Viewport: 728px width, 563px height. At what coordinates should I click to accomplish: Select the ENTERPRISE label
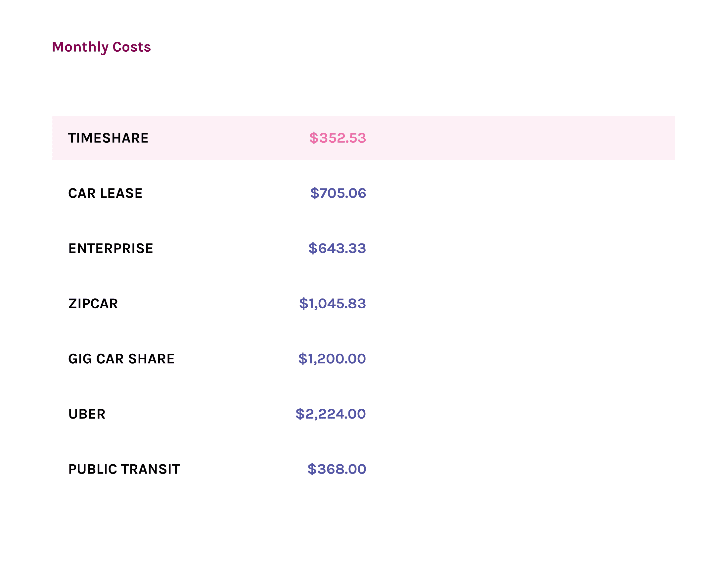point(111,248)
